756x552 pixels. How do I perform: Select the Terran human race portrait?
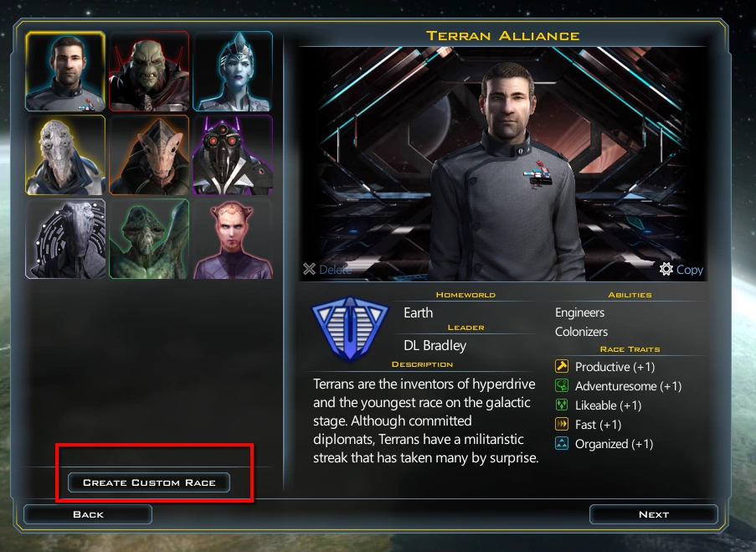pos(65,71)
